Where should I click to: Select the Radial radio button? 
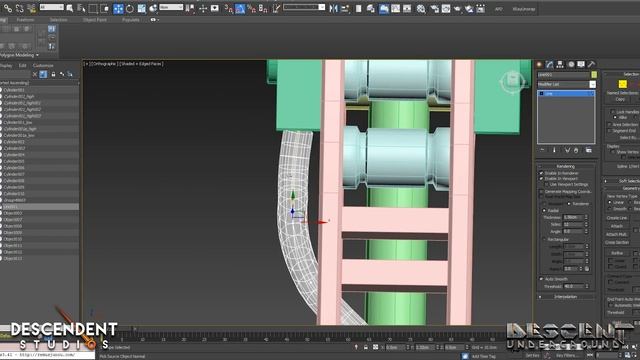[544, 211]
